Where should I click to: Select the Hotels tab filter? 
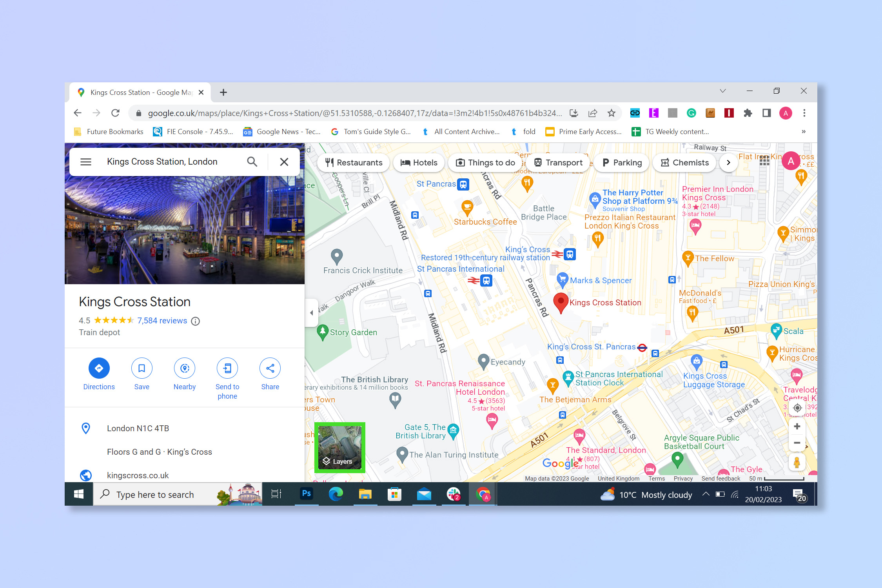click(x=419, y=162)
